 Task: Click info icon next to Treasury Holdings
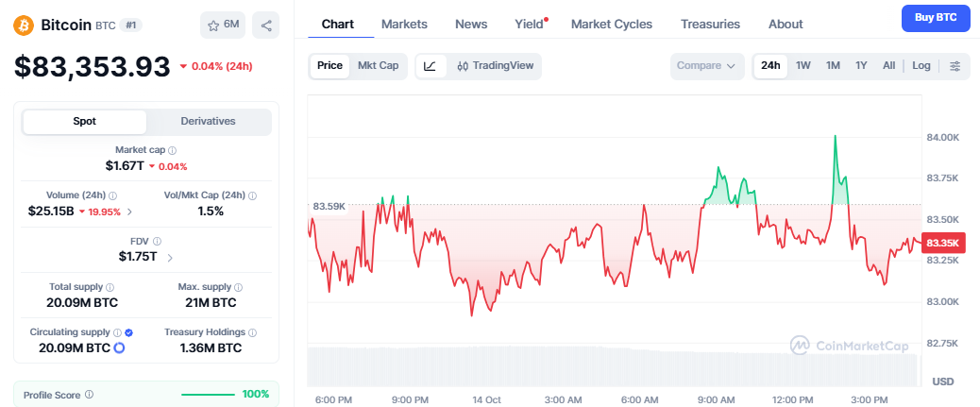[252, 332]
